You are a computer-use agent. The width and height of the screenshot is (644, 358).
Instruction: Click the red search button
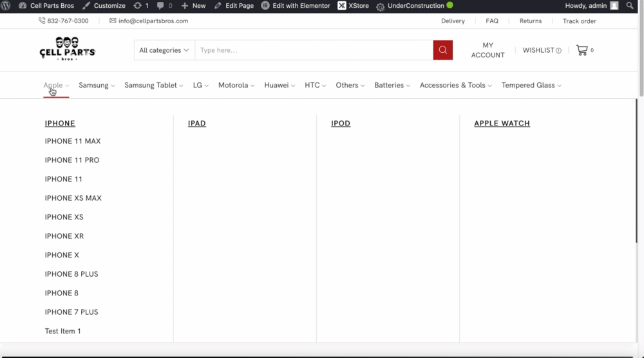click(x=443, y=50)
